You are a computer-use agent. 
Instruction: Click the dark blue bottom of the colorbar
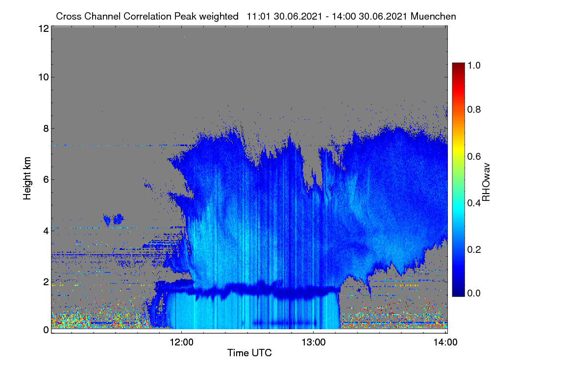pyautogui.click(x=458, y=291)
